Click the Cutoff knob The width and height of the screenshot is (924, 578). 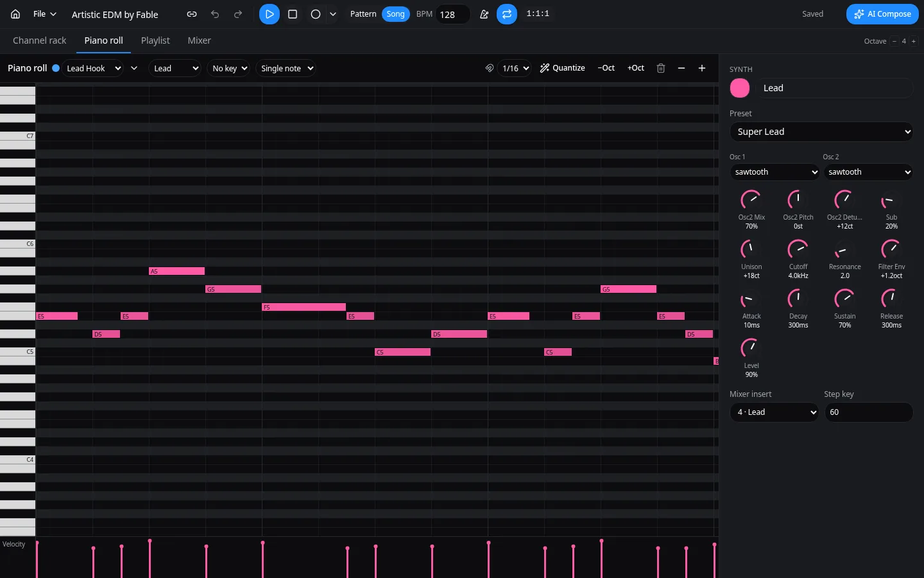tap(798, 249)
